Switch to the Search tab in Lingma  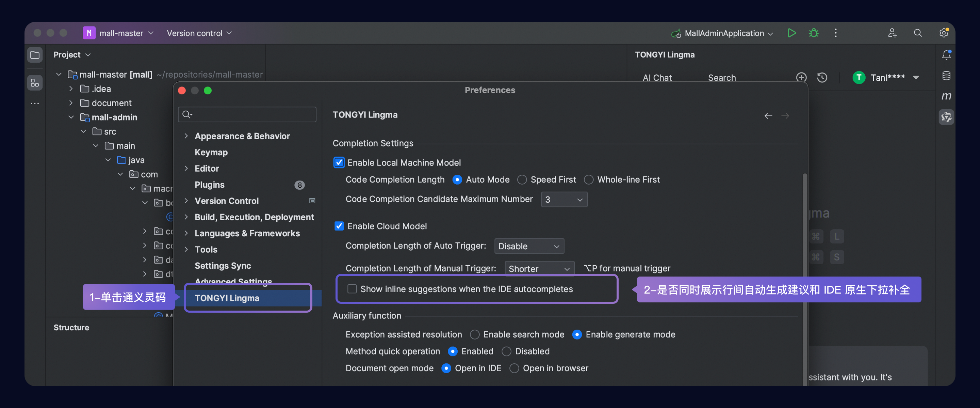pos(722,78)
